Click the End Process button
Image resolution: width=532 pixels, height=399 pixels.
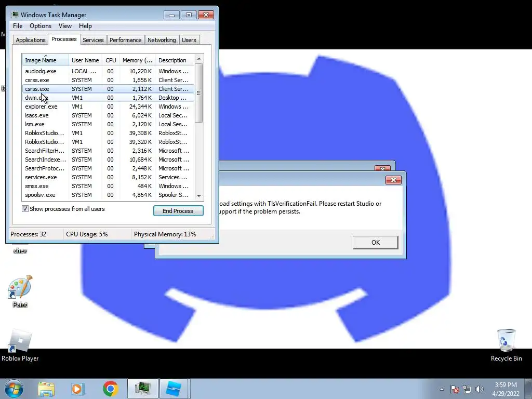(x=178, y=211)
